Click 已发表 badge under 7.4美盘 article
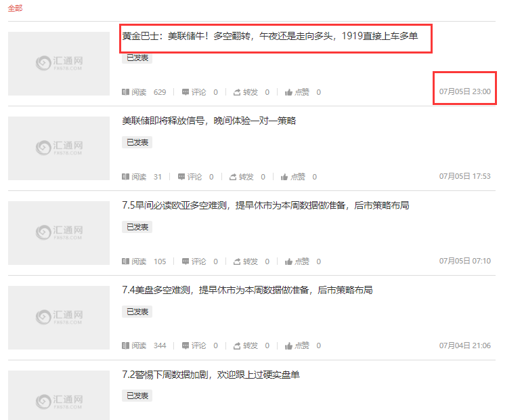522x420 pixels. pyautogui.click(x=137, y=312)
